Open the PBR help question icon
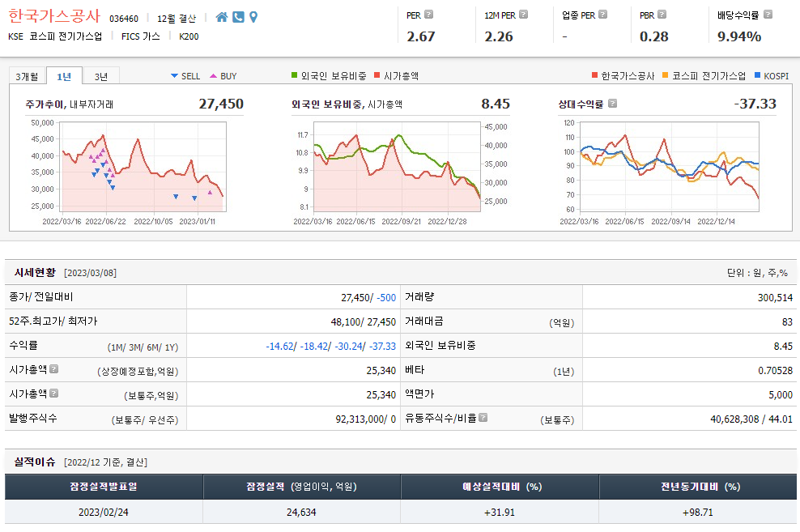Viewport: 800px width, 532px height. (662, 15)
